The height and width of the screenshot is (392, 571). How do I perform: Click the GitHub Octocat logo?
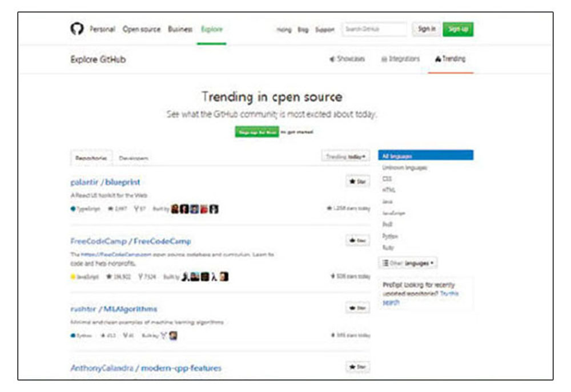[77, 29]
